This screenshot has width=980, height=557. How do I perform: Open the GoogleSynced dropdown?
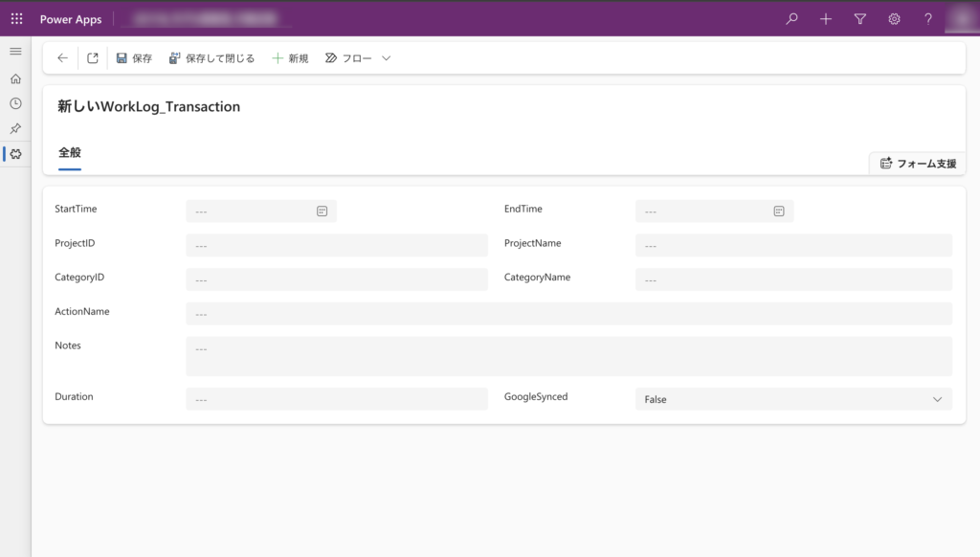(x=793, y=399)
